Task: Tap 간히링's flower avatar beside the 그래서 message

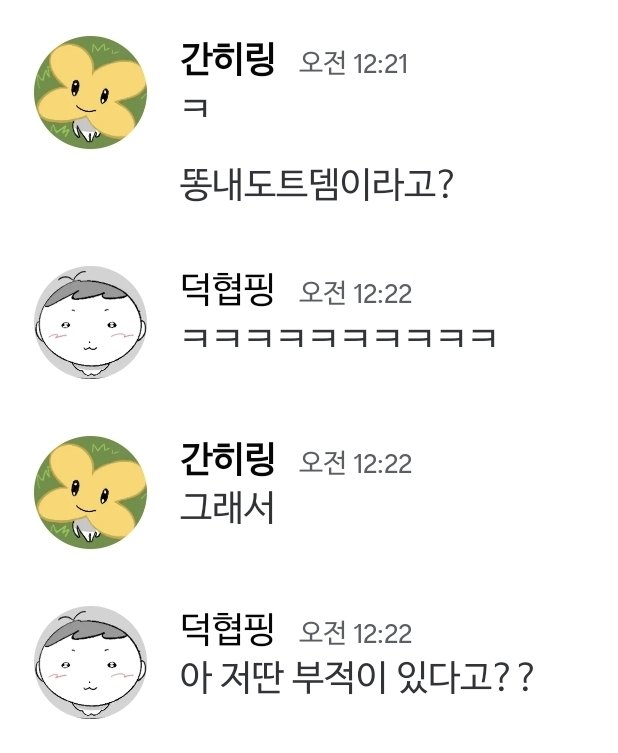Action: coord(90,492)
